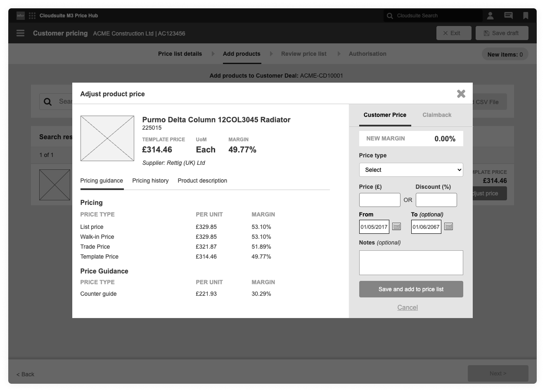Click the Counter guide margin 30.29%
Screen dimensions: 545x392
pyautogui.click(x=261, y=294)
